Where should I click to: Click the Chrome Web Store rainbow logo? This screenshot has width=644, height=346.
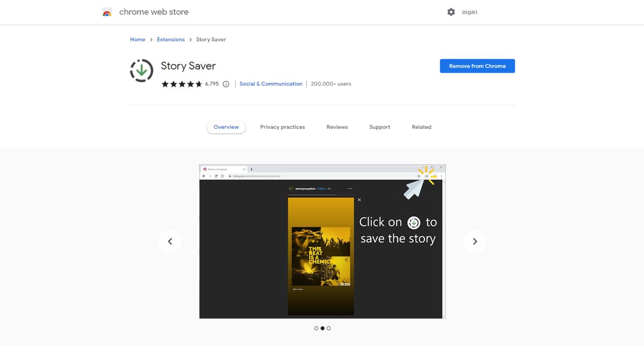click(107, 12)
